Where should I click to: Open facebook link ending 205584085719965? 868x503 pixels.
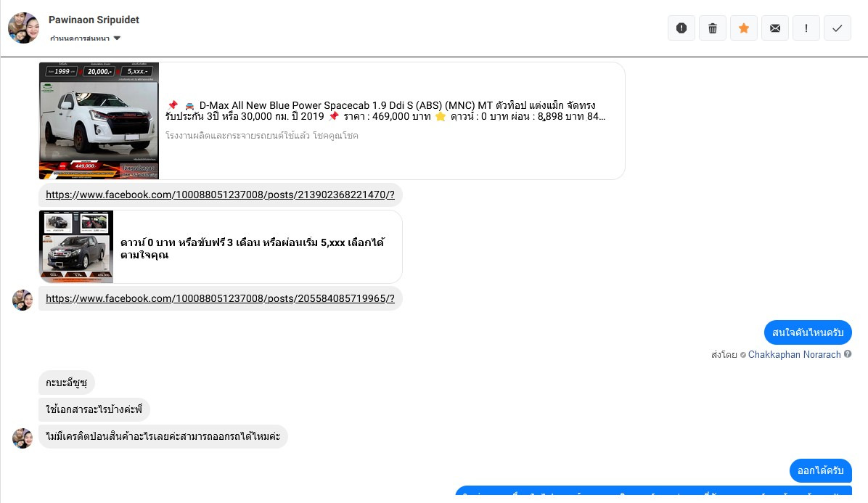point(220,298)
